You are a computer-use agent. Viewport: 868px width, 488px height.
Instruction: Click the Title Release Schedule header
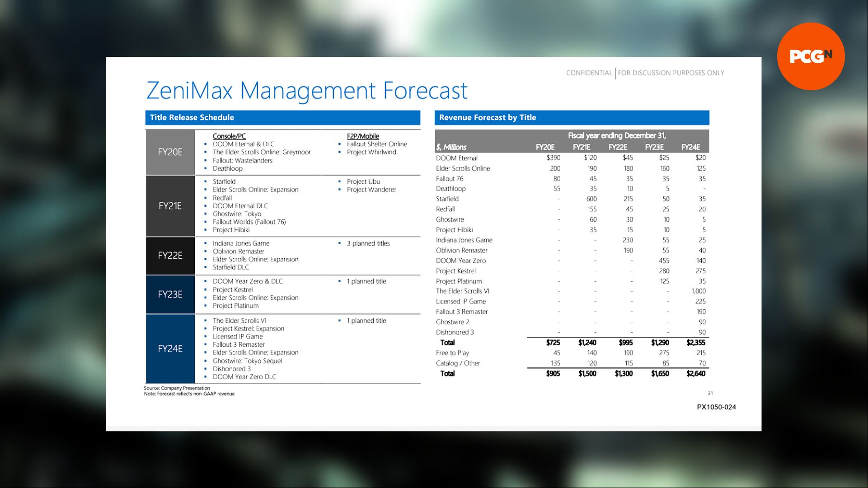pyautogui.click(x=282, y=117)
